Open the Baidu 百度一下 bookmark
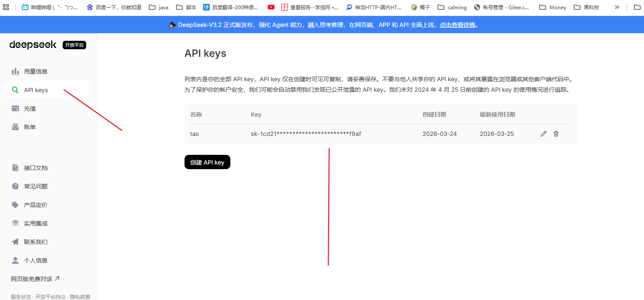The height and width of the screenshot is (300, 644). (114, 7)
